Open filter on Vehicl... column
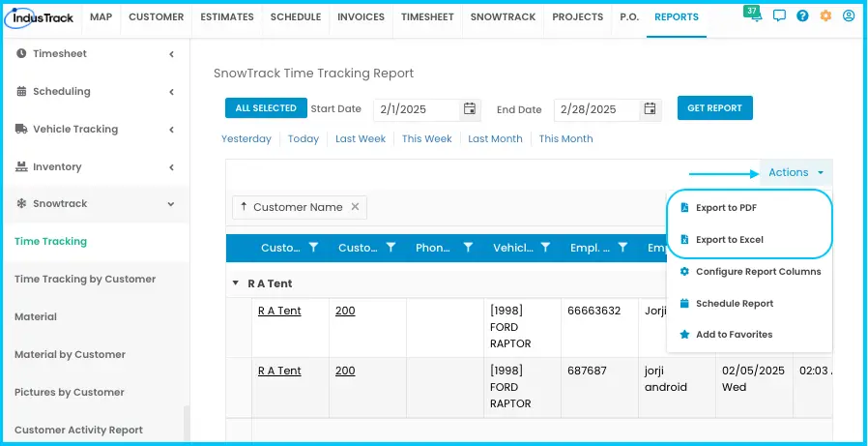This screenshot has width=868, height=446. (545, 248)
